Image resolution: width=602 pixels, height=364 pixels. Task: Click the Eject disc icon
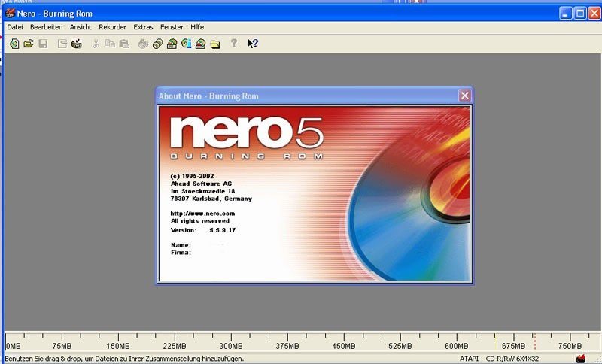point(200,44)
